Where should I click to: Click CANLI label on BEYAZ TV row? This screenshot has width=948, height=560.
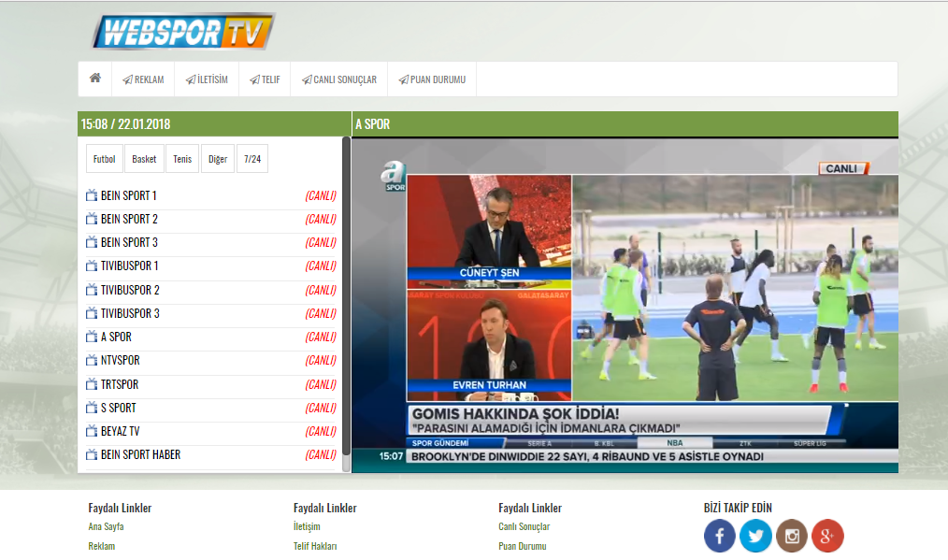tap(321, 431)
